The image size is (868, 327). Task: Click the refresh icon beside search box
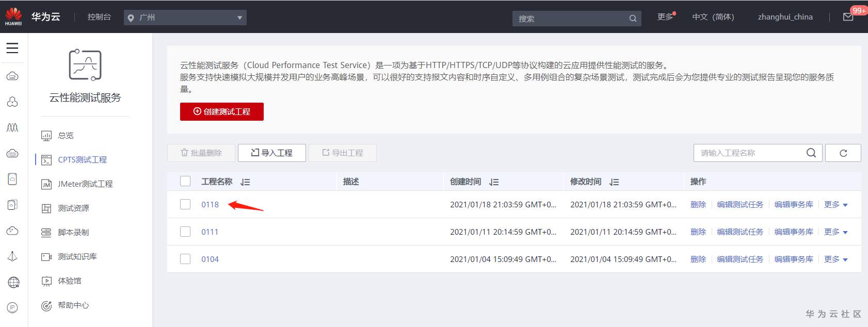[x=843, y=153]
